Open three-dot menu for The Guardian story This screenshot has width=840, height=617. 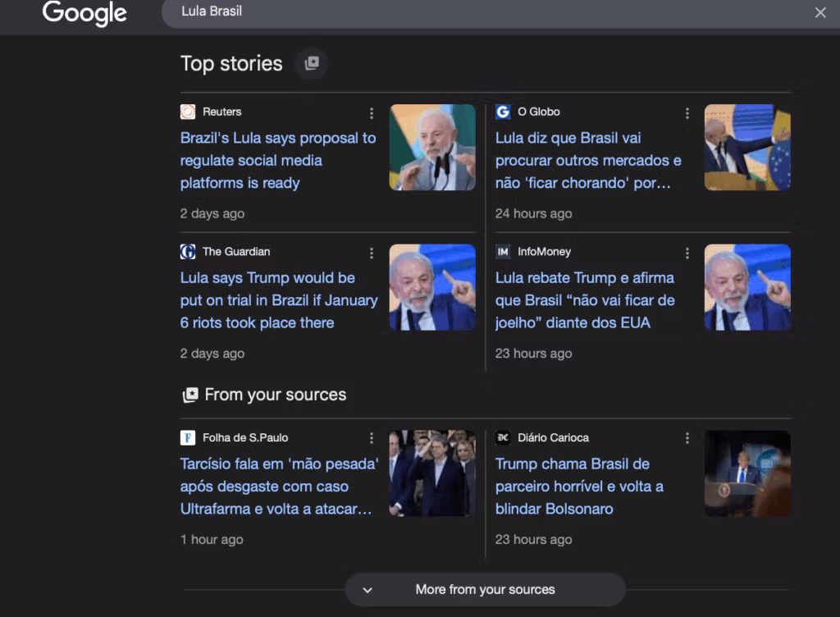[372, 253]
